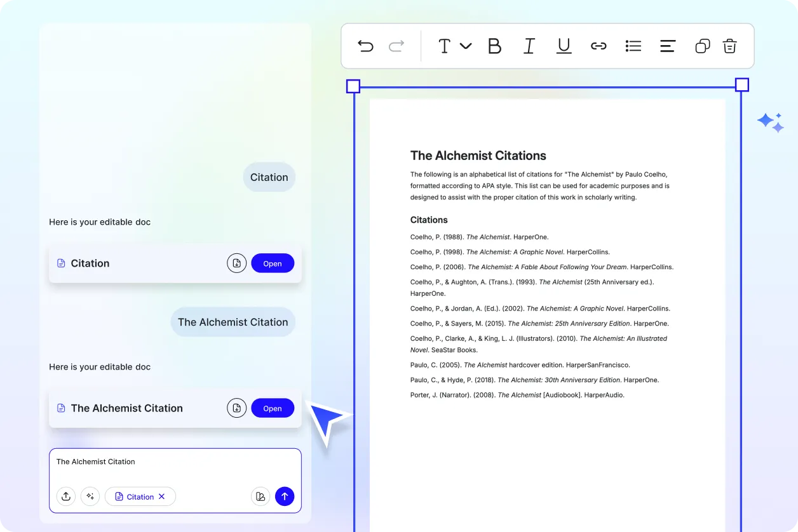The width and height of the screenshot is (798, 532).
Task: Undo the last edit
Action: pos(365,46)
